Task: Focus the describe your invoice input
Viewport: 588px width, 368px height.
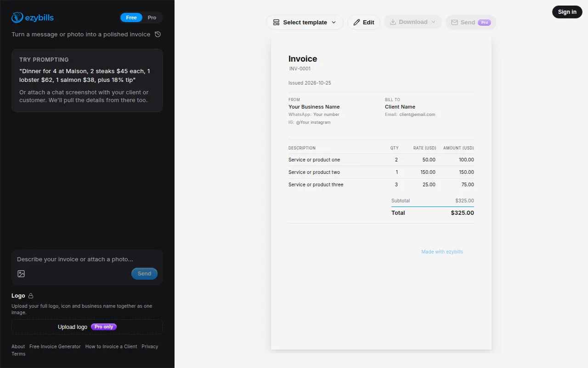Action: (x=87, y=259)
